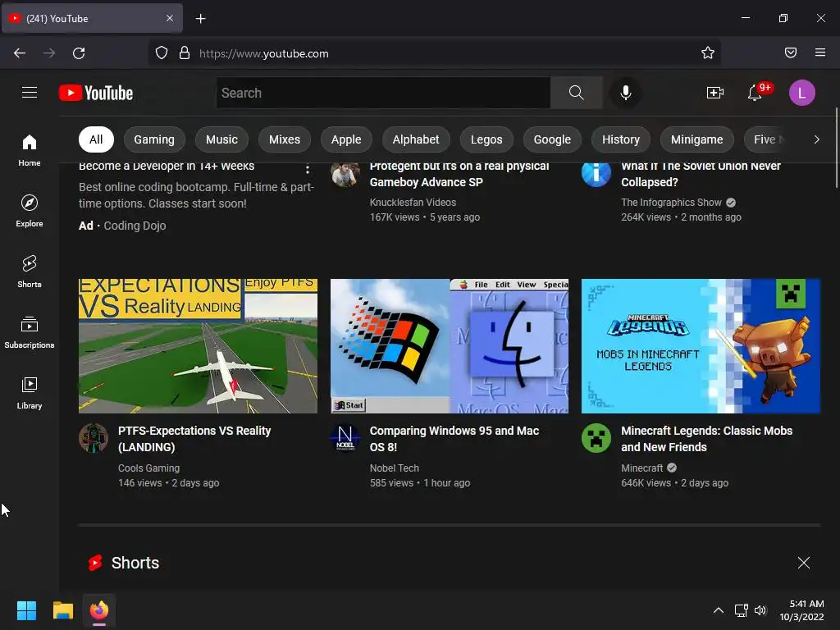Open a new browser tab
The image size is (840, 630).
(200, 19)
